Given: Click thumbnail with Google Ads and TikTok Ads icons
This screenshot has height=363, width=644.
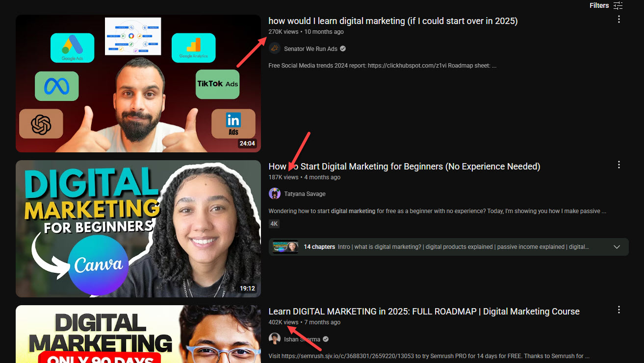Looking at the screenshot, I should (138, 83).
